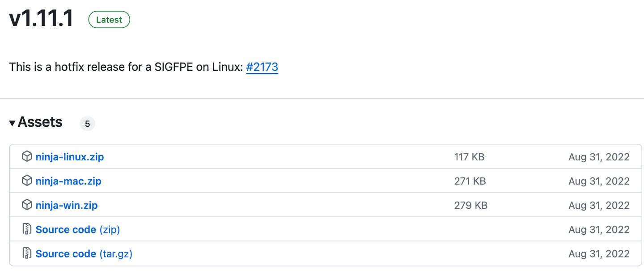
Task: Click the package icon beside ninja-mac.zip
Action: coord(27,181)
